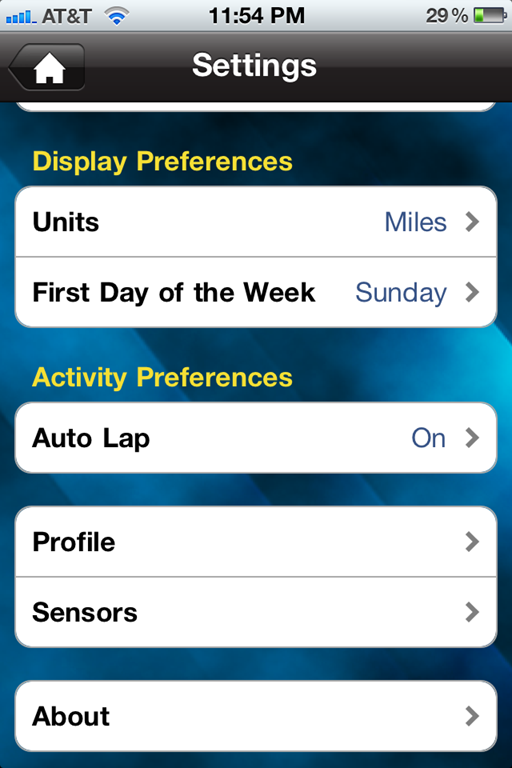Image resolution: width=512 pixels, height=768 pixels.
Task: Select the Auto Lap label
Action: point(91,439)
